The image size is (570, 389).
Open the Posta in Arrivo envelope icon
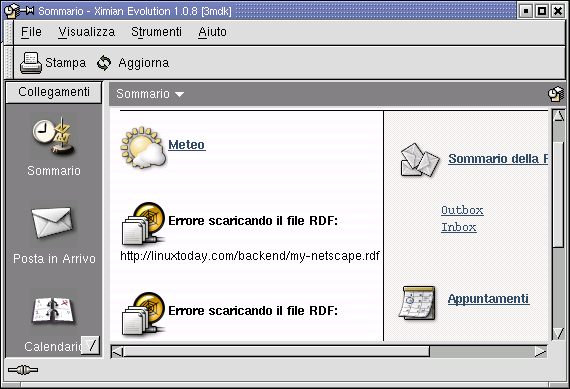(52, 222)
